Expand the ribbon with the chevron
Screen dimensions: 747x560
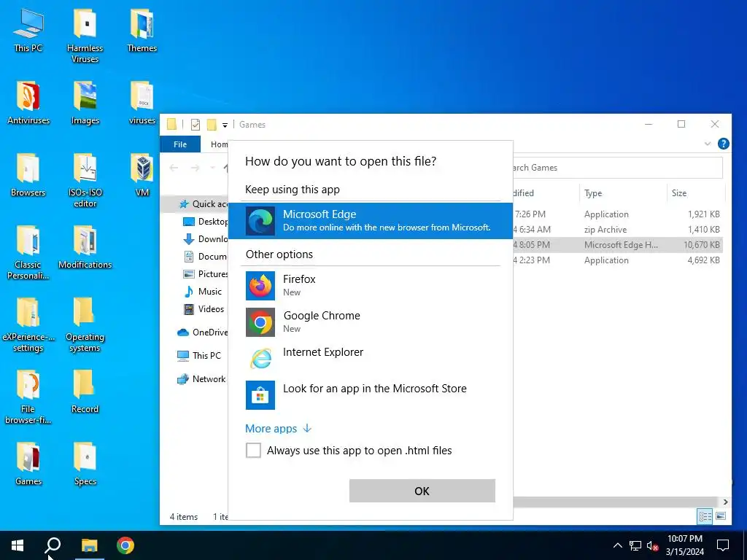click(708, 144)
